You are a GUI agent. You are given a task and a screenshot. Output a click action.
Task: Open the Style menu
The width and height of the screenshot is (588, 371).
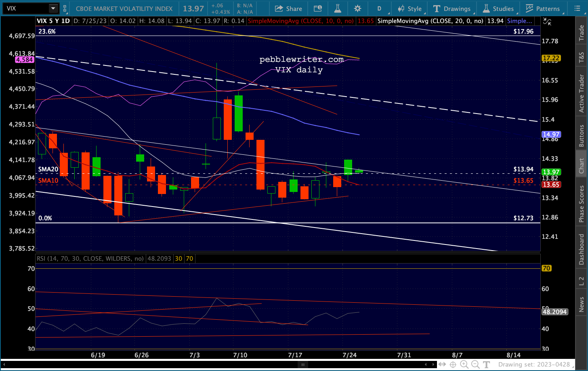pos(409,8)
